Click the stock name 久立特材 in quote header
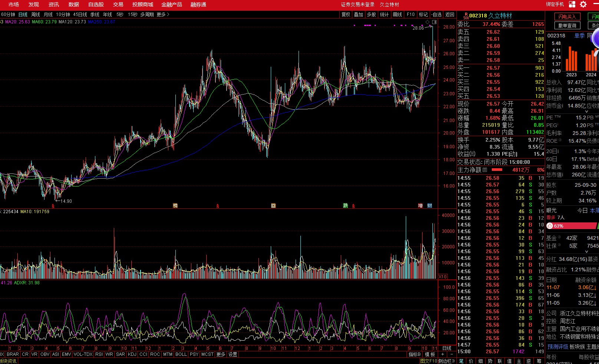599x364 pixels. tap(500, 16)
